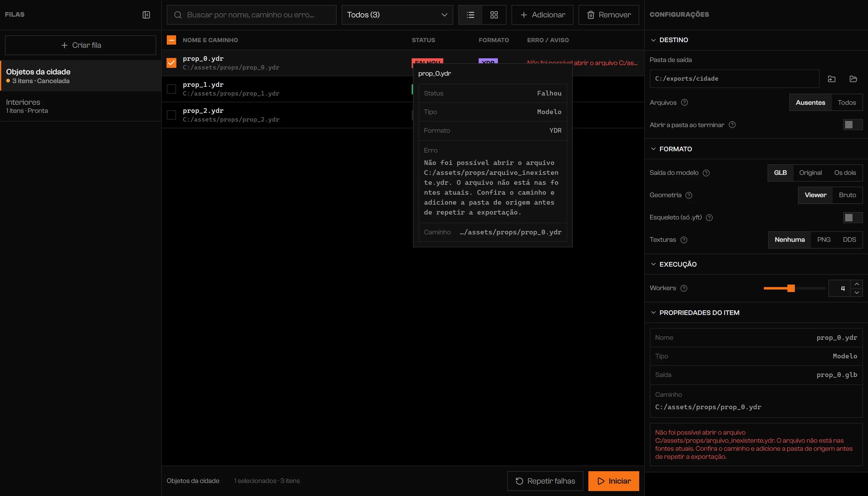868x496 pixels.
Task: Uncheck the prop_0.ydr row checkbox
Action: click(x=171, y=63)
